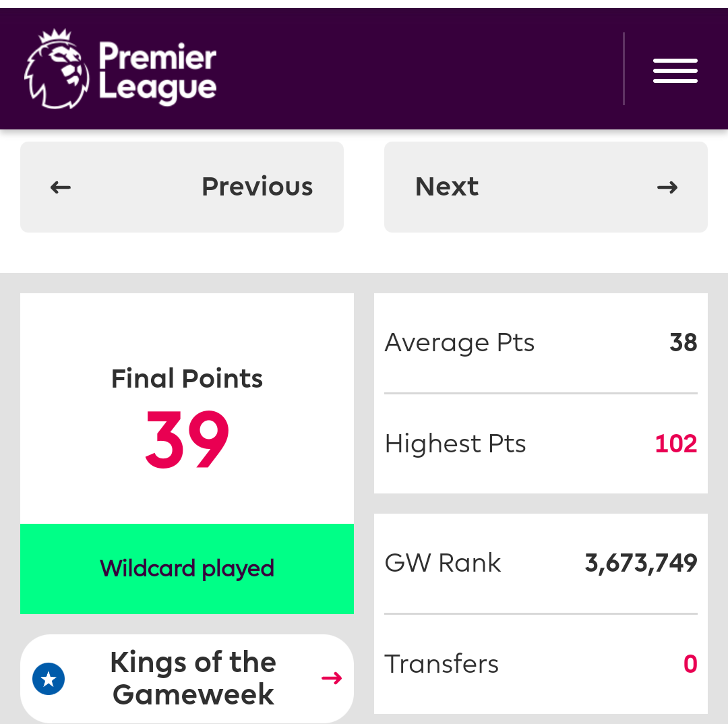Select the Average Pts row

tap(541, 342)
